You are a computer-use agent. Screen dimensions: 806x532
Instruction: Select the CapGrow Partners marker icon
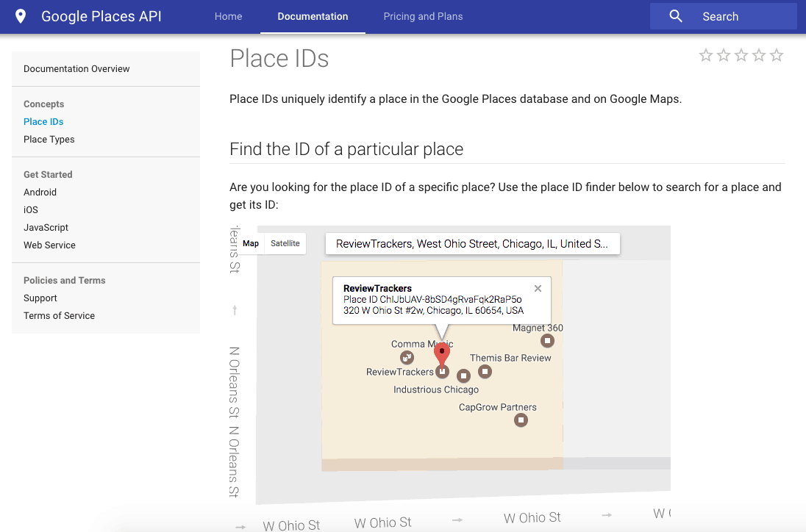click(521, 420)
